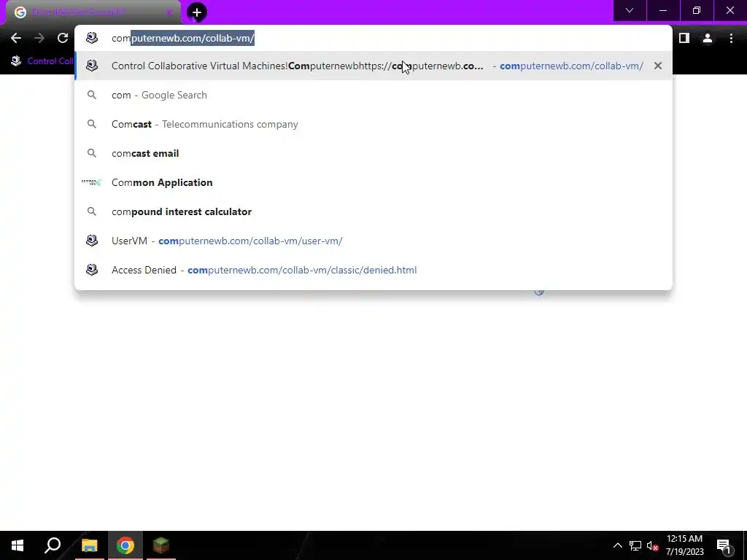The height and width of the screenshot is (560, 747).
Task: Open File Explorer from taskbar
Action: coord(89,545)
